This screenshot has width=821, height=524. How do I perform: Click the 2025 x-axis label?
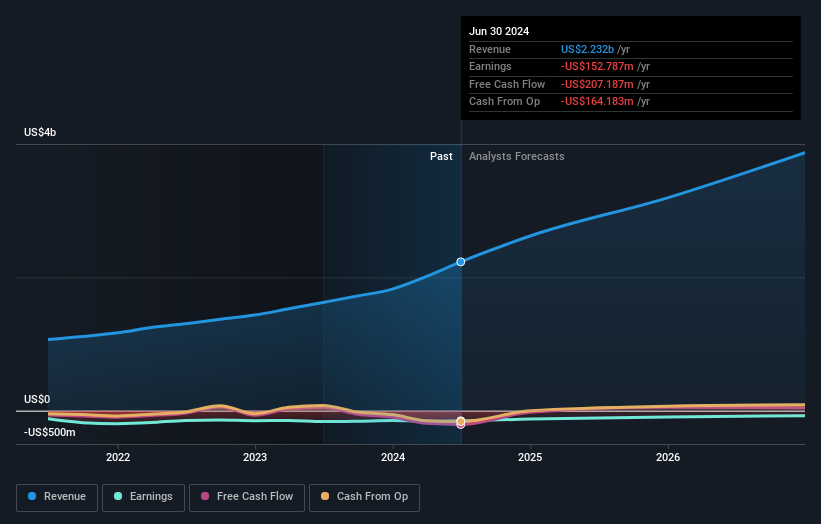pyautogui.click(x=530, y=458)
